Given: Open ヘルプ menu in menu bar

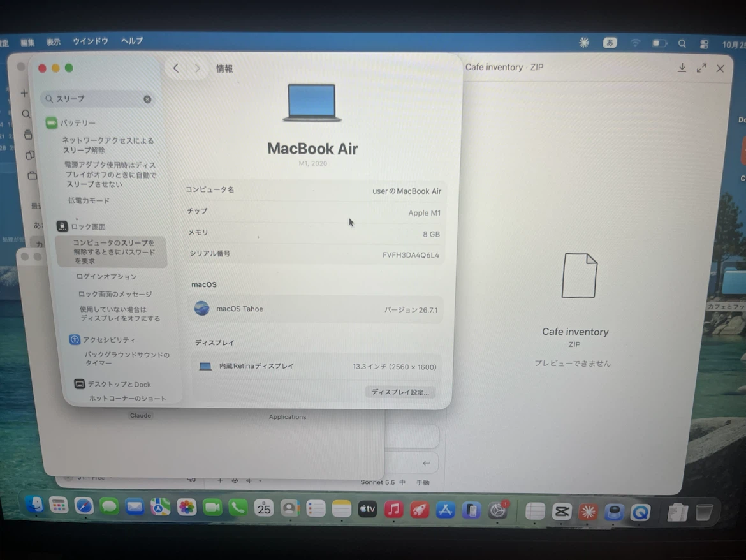Looking at the screenshot, I should coord(132,41).
